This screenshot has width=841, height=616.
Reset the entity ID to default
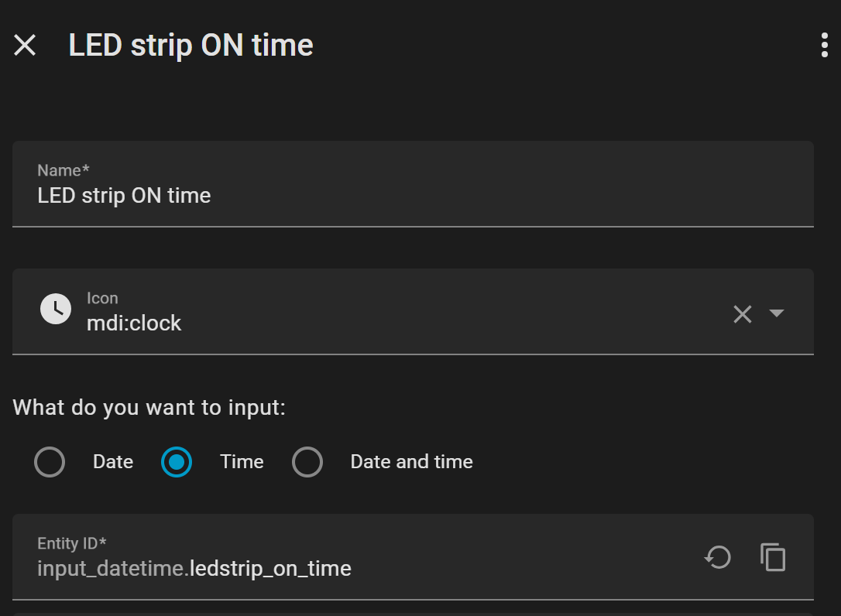tap(717, 557)
